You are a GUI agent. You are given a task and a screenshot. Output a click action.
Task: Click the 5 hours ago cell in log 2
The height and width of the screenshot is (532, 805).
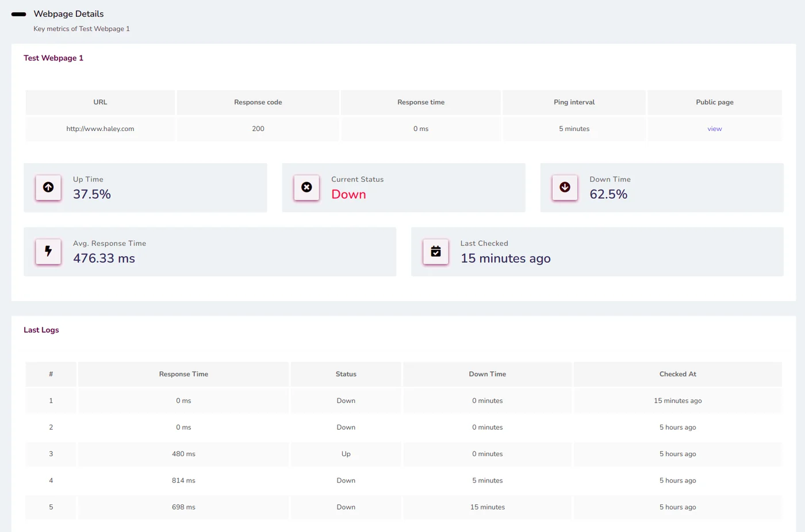677,427
